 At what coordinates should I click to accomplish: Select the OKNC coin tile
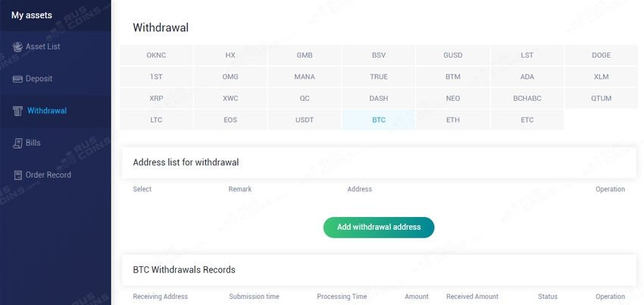(156, 55)
